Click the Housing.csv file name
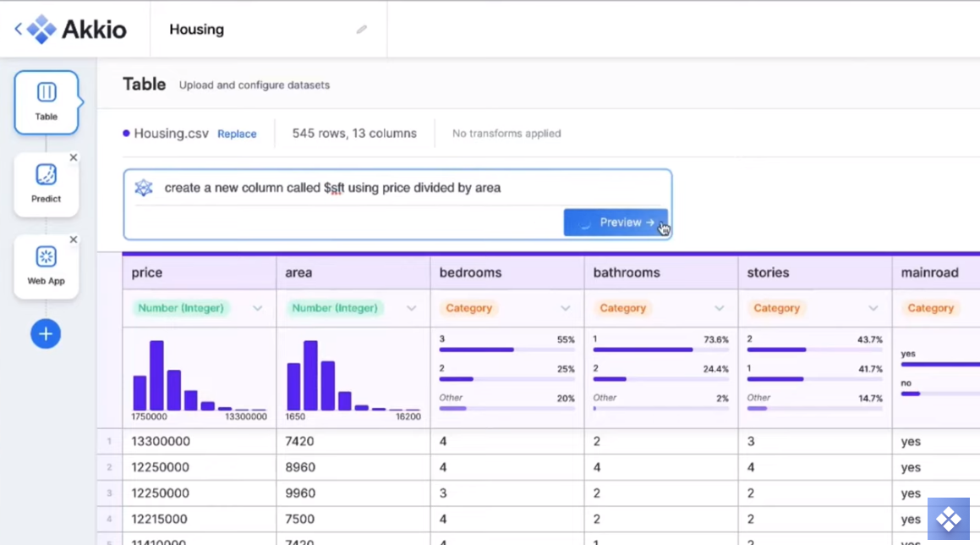Screen dimensions: 980x545 (172, 133)
